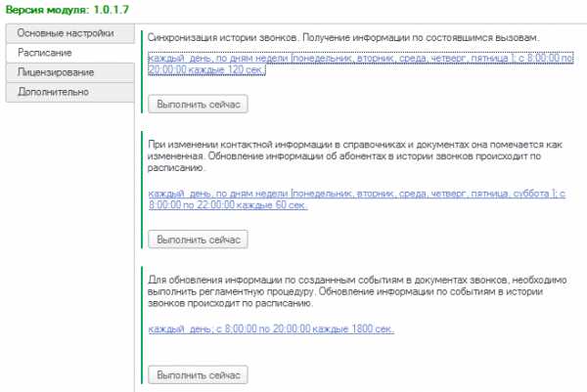Run call history synchronization with Выполнить сейчас
The height and width of the screenshot is (392, 587).
tap(198, 103)
